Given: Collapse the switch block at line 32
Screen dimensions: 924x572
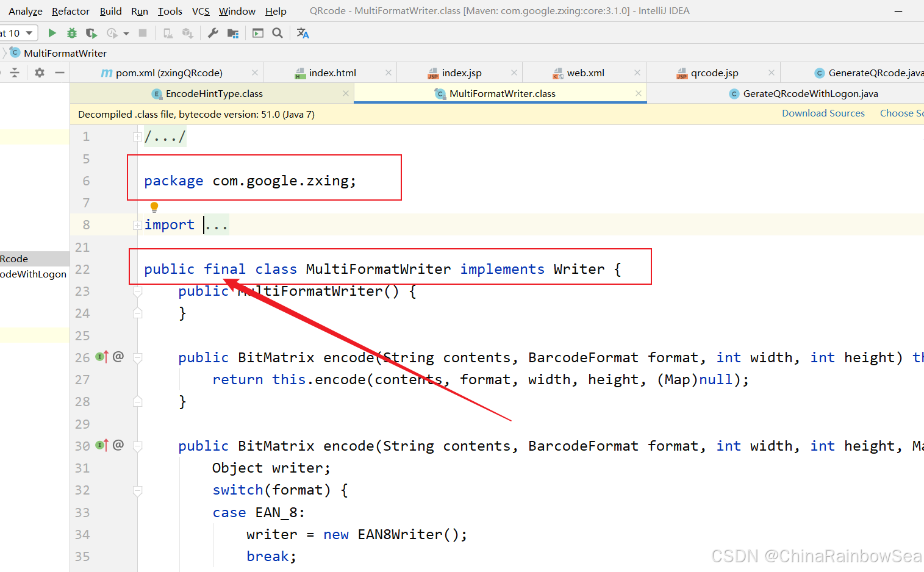Looking at the screenshot, I should coord(138,490).
